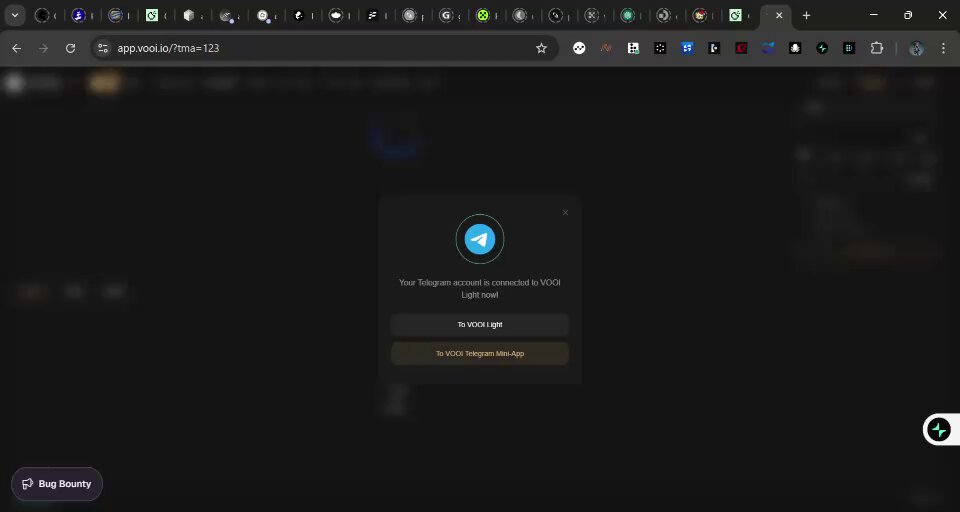The image size is (960, 512).
Task: Open the white dice-pattern extension icon
Action: point(633,48)
